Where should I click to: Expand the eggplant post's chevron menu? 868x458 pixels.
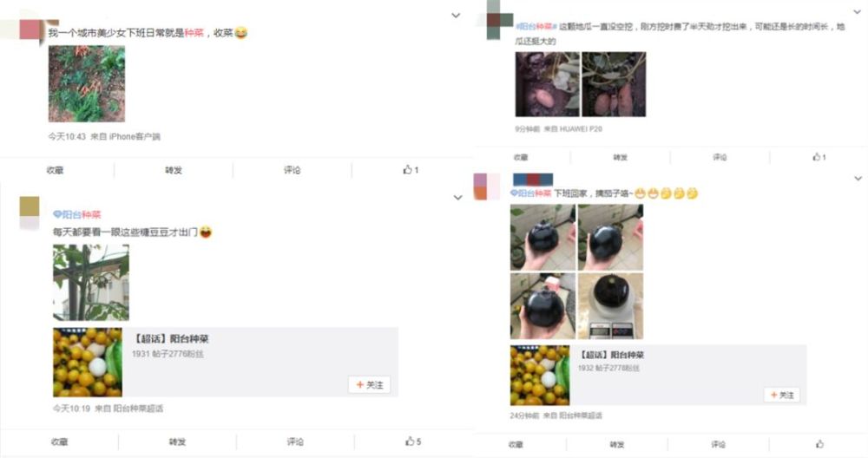click(858, 179)
